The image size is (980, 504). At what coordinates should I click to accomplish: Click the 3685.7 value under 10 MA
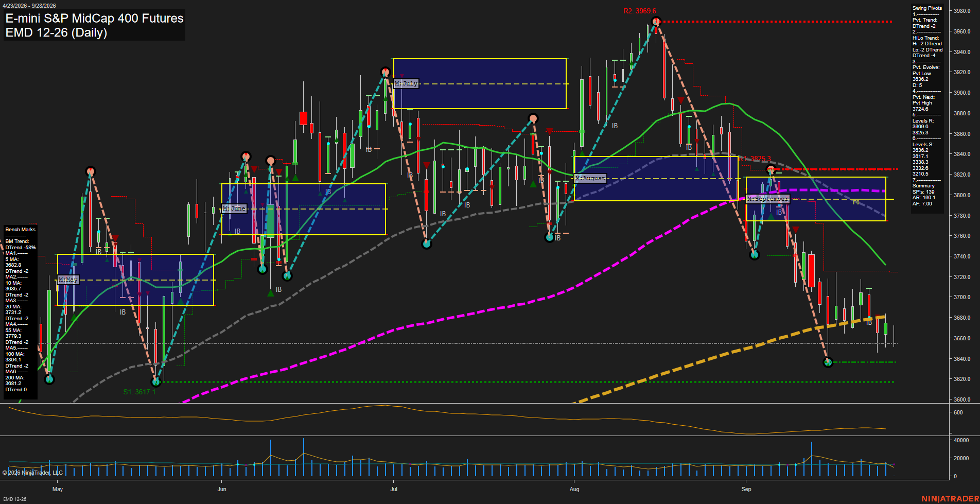pyautogui.click(x=13, y=289)
